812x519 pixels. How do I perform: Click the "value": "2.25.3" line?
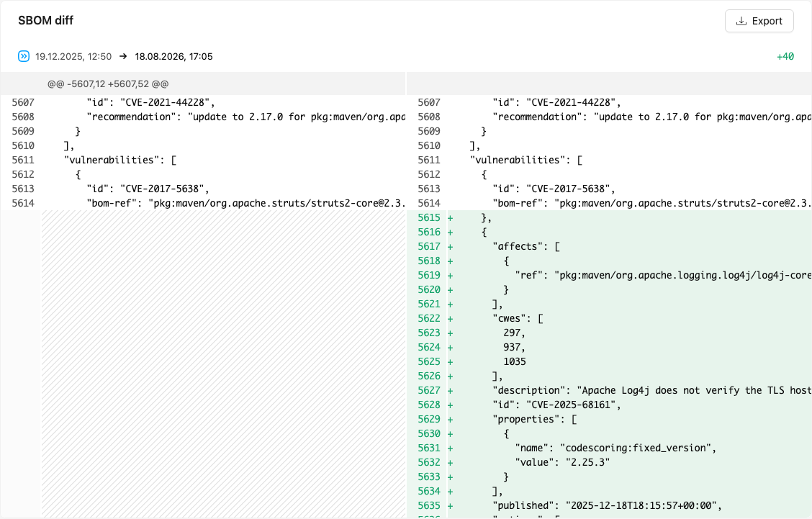(x=562, y=462)
